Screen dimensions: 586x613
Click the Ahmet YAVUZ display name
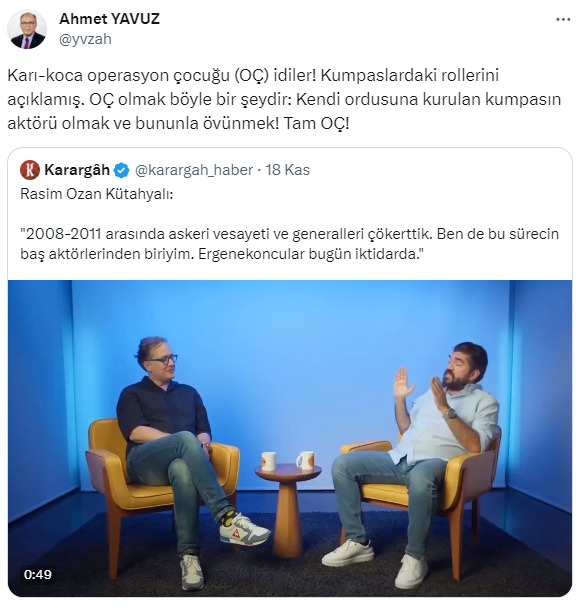point(109,19)
